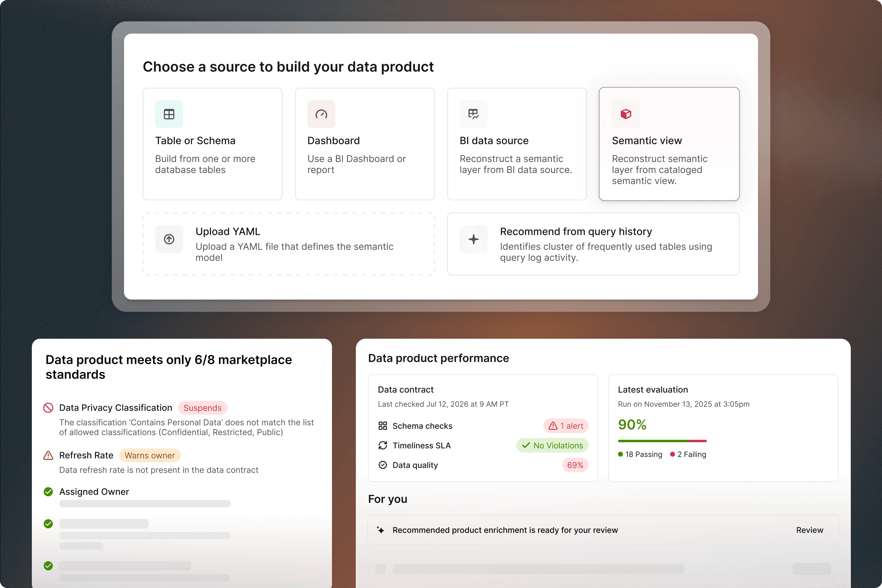Image resolution: width=882 pixels, height=588 pixels.
Task: Click the red Semantic view cube icon
Action: tap(626, 114)
